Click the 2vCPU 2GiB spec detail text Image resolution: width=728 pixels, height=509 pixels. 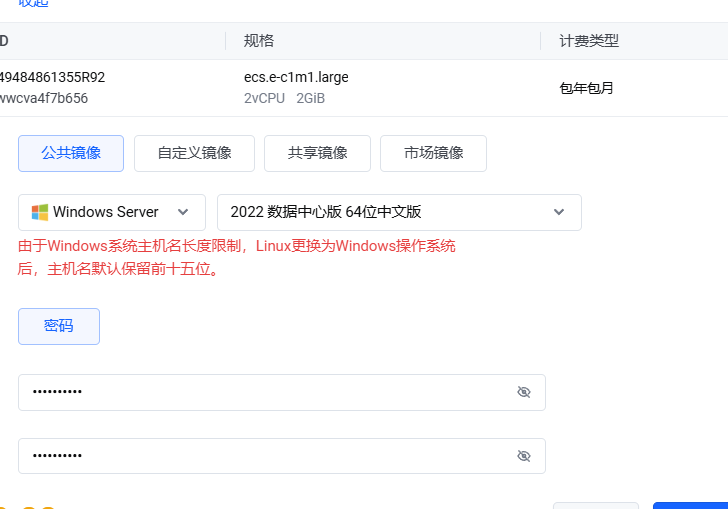click(284, 98)
